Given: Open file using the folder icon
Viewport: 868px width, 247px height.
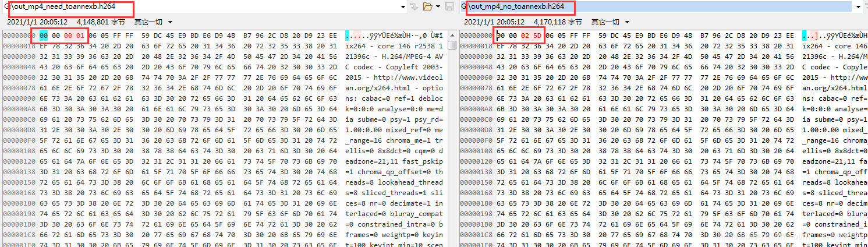Looking at the screenshot, I should point(427,6).
